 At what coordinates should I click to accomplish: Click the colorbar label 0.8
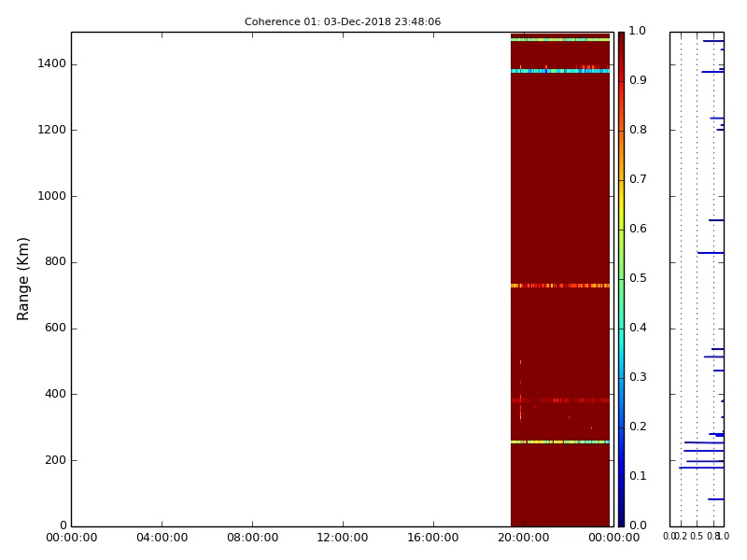[638, 130]
